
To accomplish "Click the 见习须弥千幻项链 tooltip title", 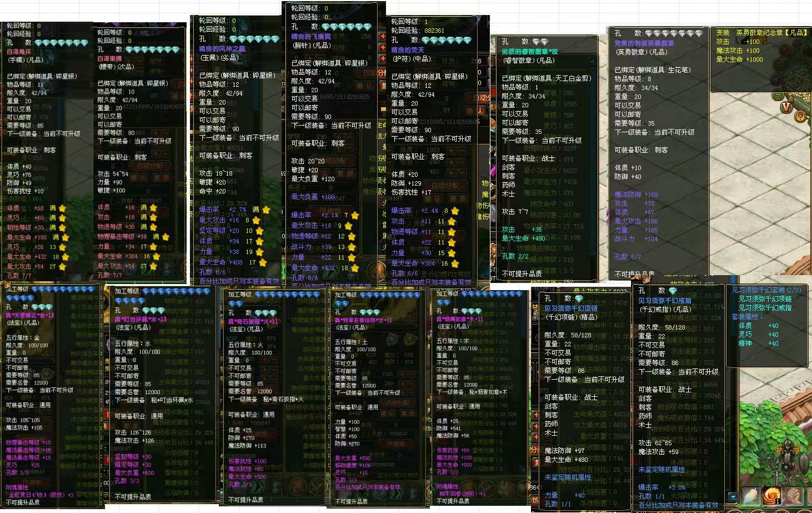I will [x=572, y=308].
